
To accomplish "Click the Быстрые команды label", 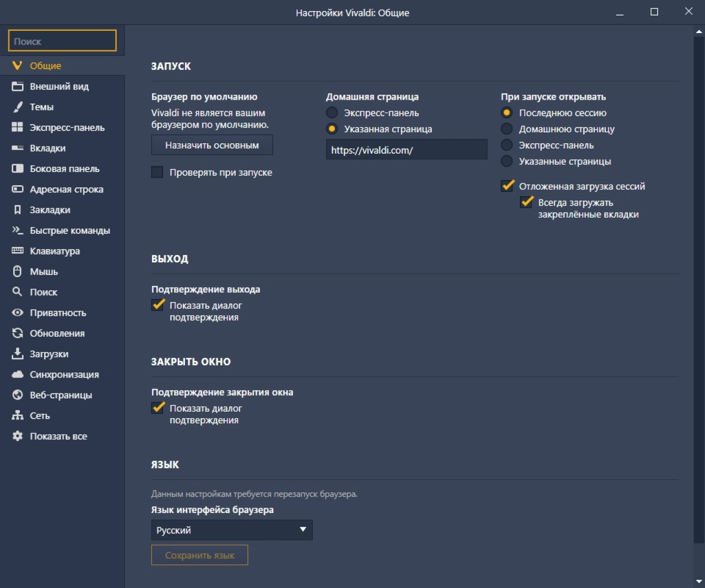I will click(70, 230).
